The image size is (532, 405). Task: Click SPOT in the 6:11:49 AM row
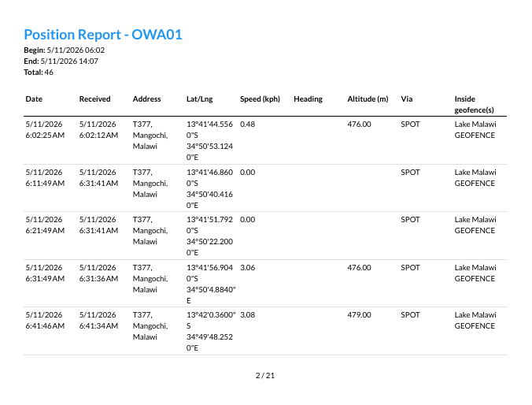[x=410, y=173]
